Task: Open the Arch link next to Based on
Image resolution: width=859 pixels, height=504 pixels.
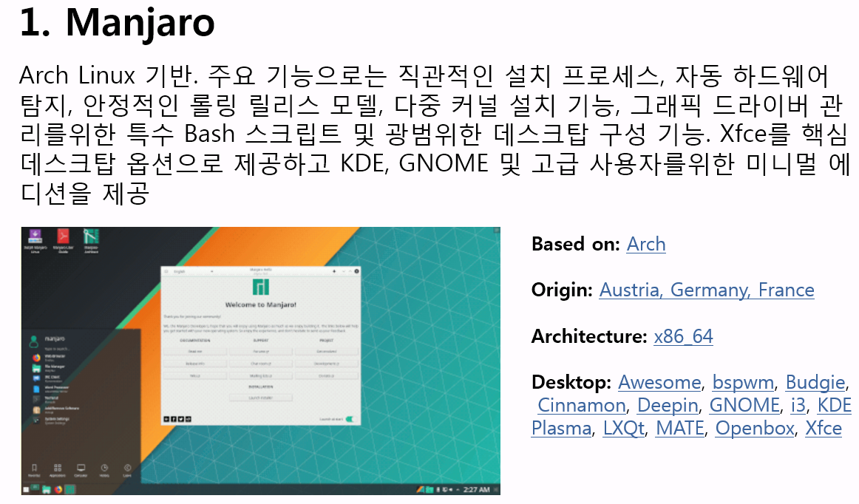Action: pos(646,245)
